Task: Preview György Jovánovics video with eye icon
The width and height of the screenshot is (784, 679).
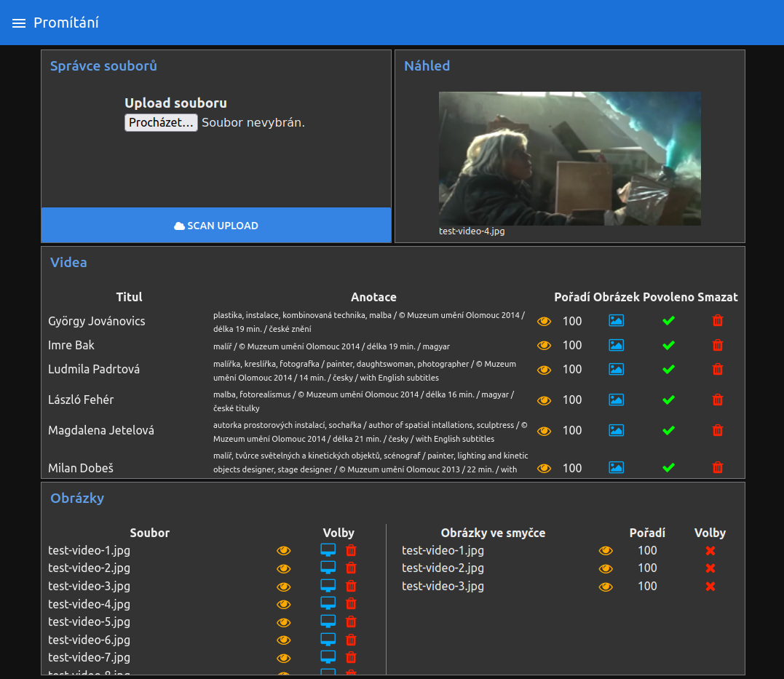Action: tap(544, 321)
